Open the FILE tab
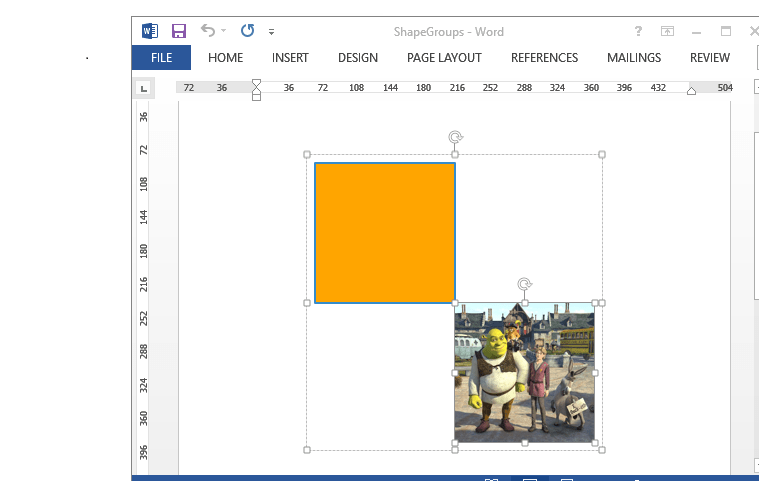The height and width of the screenshot is (497, 778). 161,58
